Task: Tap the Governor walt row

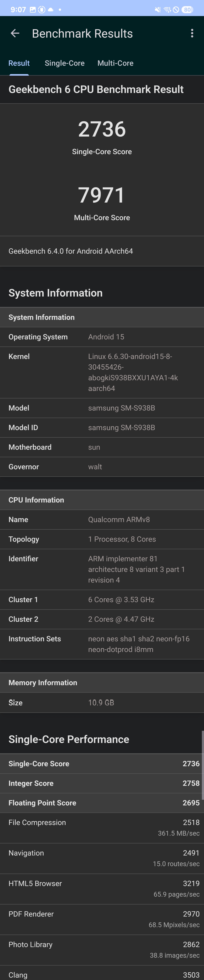Action: tap(102, 467)
